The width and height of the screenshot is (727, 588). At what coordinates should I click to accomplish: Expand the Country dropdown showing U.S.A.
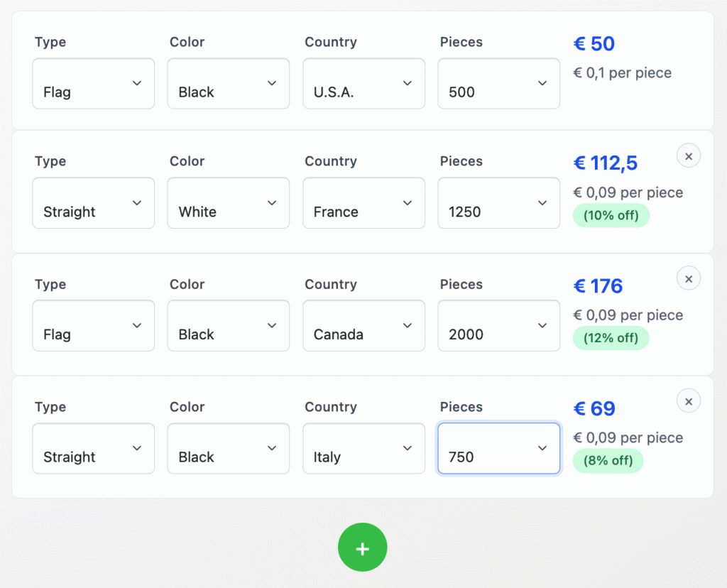[x=363, y=84]
